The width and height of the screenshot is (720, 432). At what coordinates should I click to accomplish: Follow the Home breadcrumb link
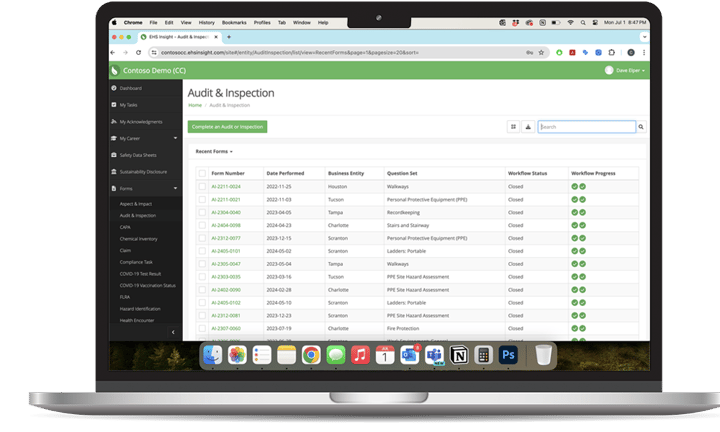pyautogui.click(x=195, y=105)
